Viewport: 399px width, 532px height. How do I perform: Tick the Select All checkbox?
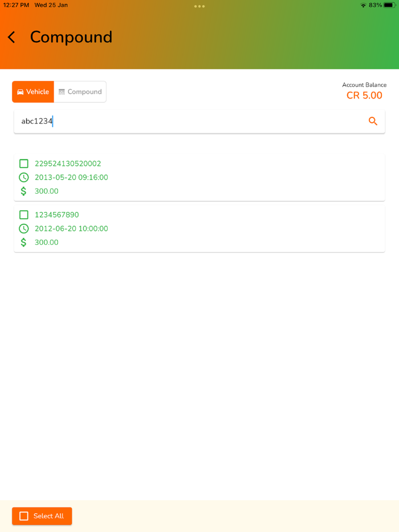coord(24,516)
